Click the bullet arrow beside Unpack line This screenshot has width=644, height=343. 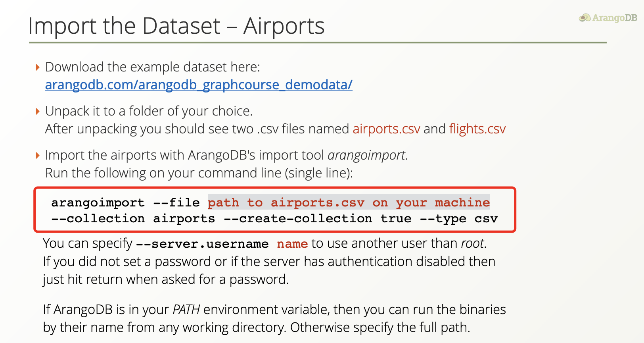coord(38,112)
